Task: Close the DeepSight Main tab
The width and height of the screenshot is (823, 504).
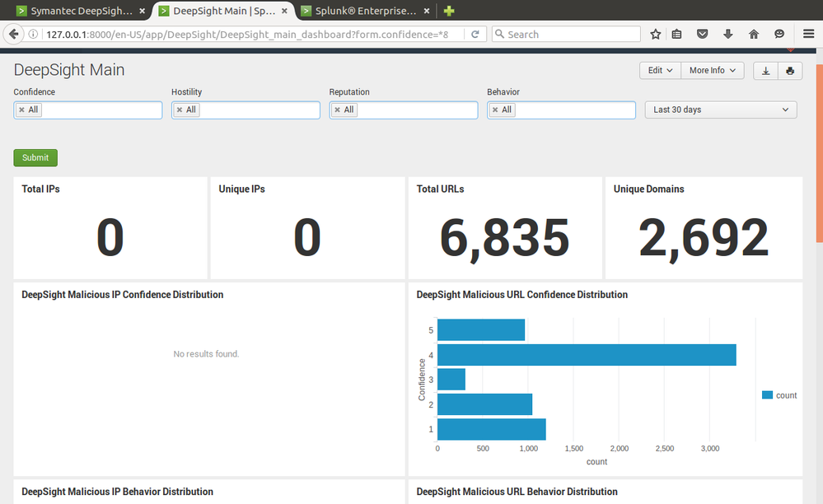Action: click(284, 11)
